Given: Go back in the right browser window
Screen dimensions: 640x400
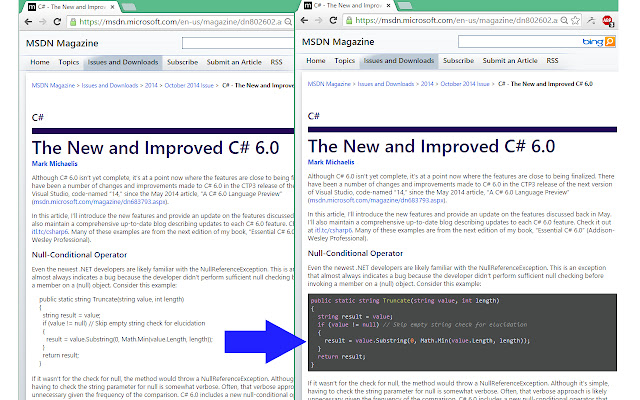Looking at the screenshot, I should [304, 20].
